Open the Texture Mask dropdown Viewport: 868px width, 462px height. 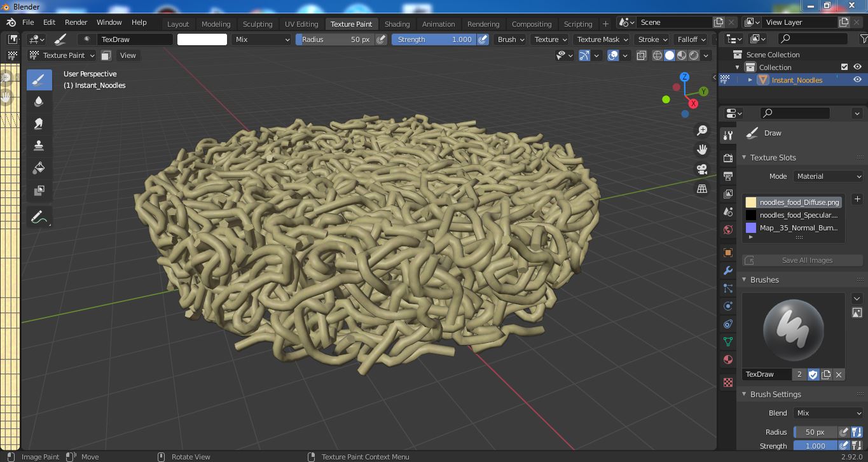(x=602, y=39)
